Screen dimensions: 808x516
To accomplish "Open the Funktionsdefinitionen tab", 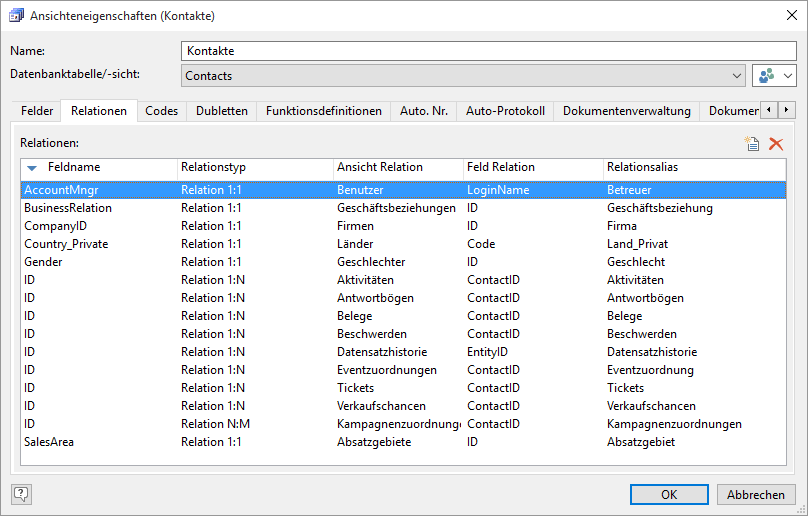I will click(324, 111).
